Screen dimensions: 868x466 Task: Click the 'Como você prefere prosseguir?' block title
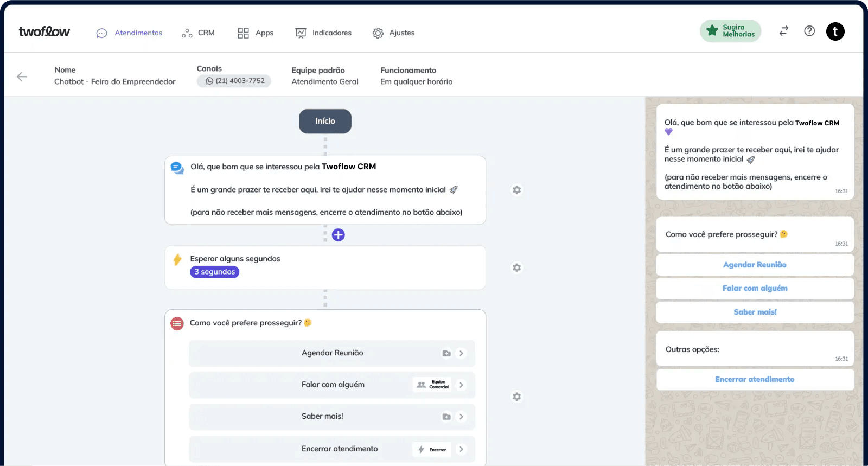[245, 323]
